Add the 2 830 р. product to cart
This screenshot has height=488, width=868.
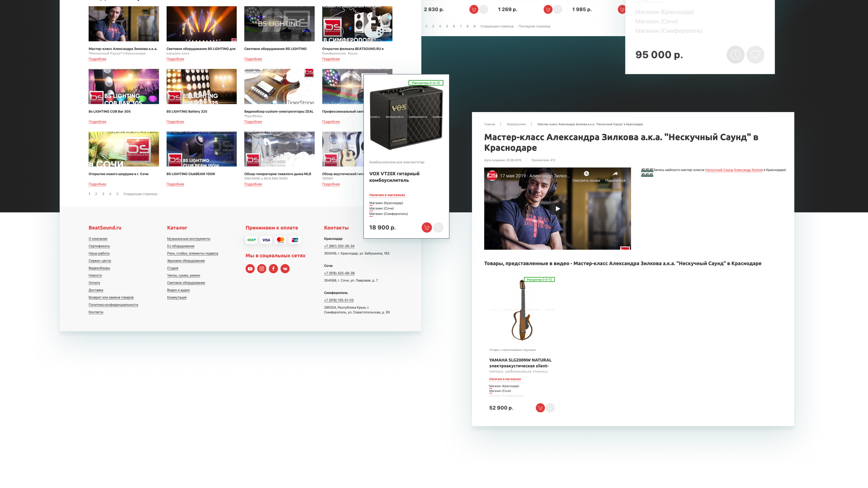point(474,9)
